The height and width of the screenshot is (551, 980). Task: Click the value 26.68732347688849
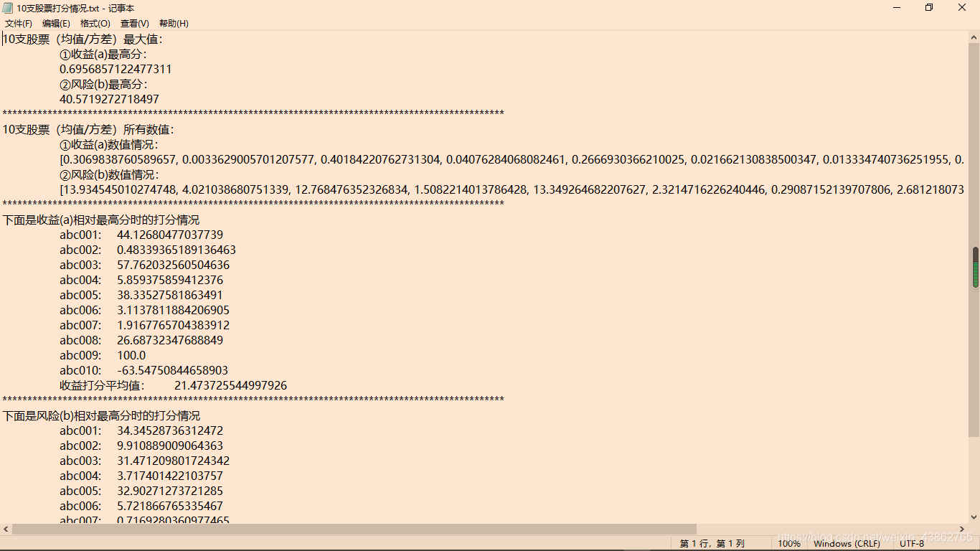point(170,341)
